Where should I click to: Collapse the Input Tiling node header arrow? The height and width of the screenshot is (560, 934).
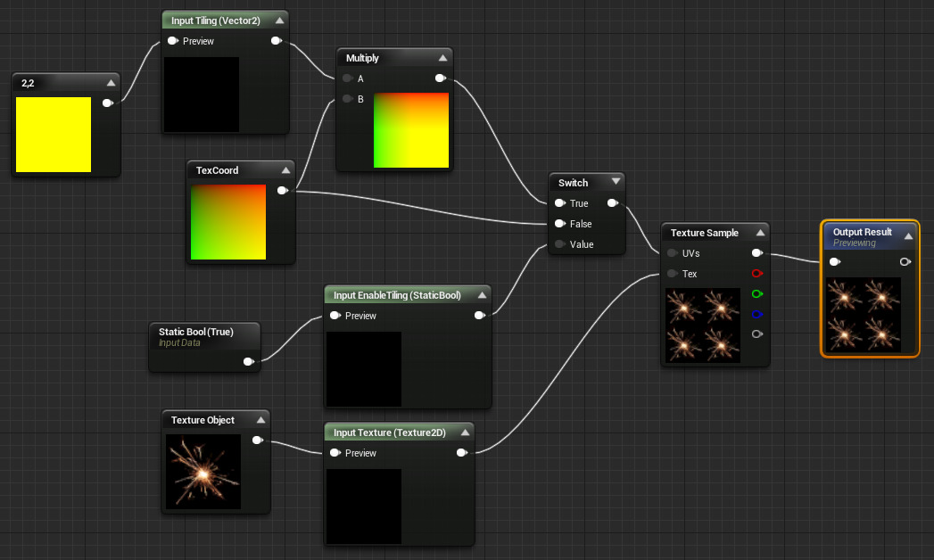click(282, 19)
